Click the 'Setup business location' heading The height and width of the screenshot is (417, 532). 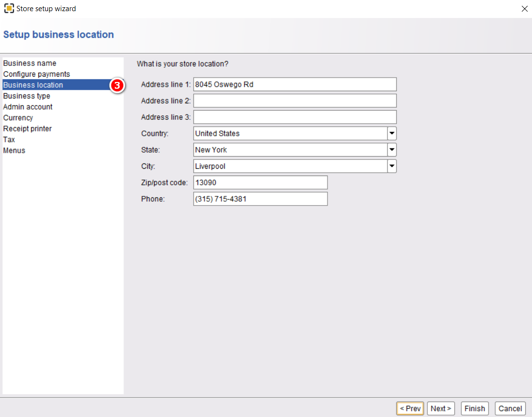click(x=58, y=34)
